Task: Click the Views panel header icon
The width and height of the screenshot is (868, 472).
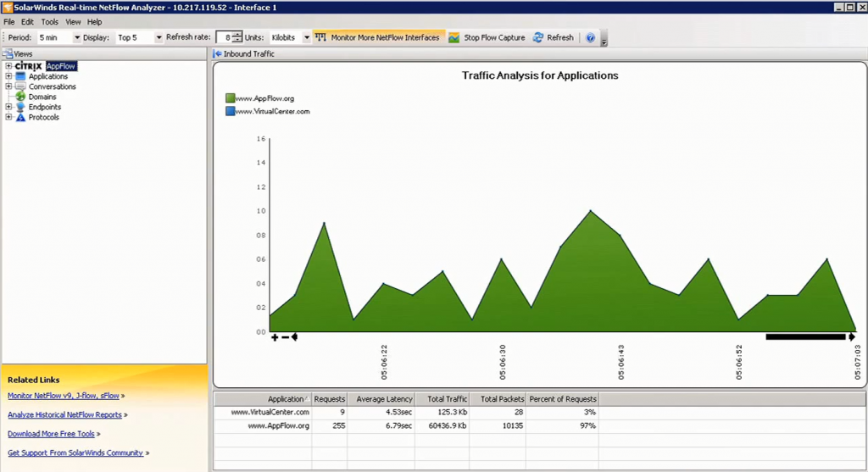Action: pos(8,53)
